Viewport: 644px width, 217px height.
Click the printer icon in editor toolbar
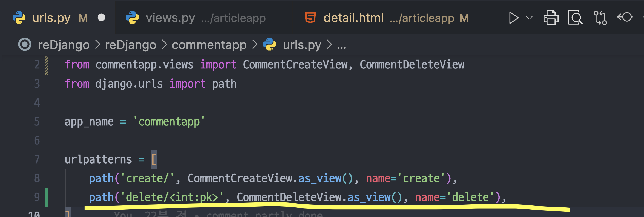(x=551, y=18)
